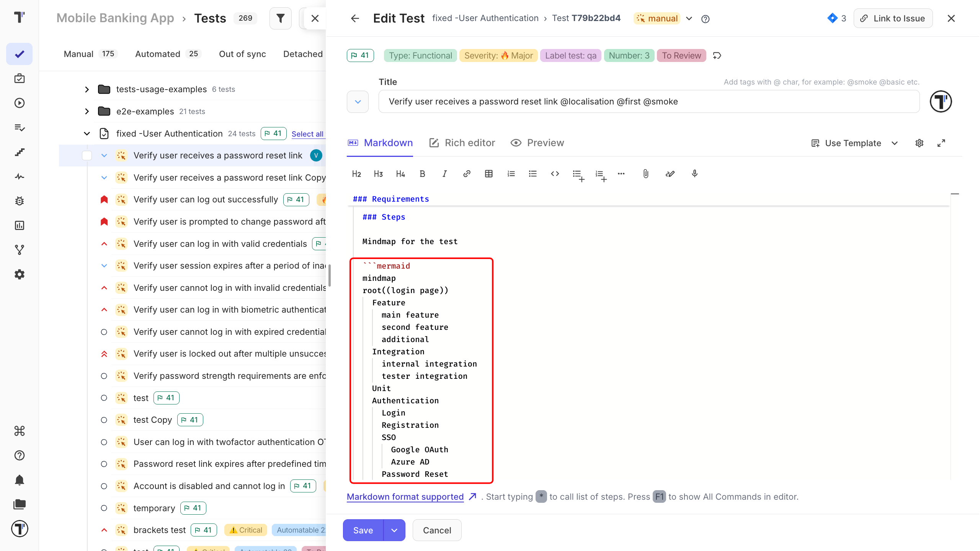Switch to the Preview tab
The height and width of the screenshot is (551, 980).
click(538, 143)
